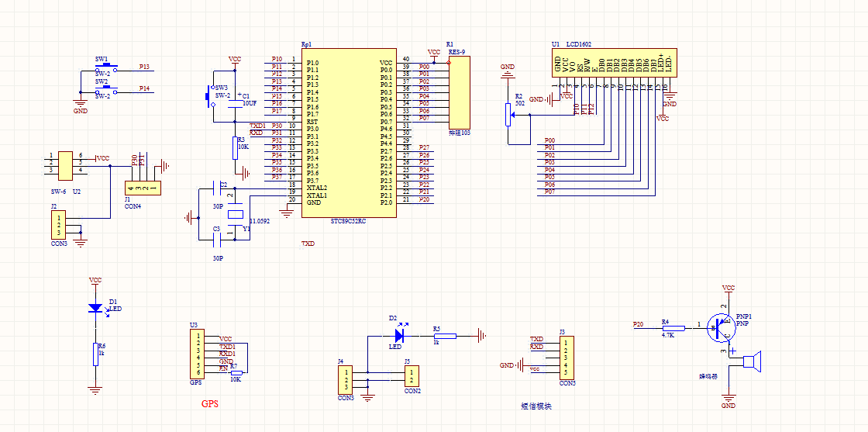This screenshot has width=868, height=432.
Task: Click the LCD1602 display module U1
Action: 614,62
